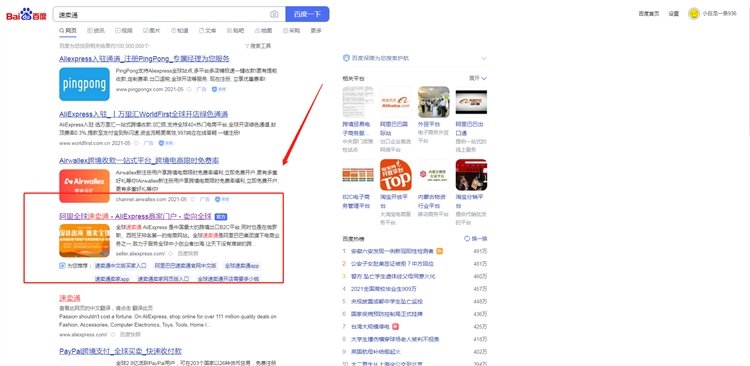Open the 更多 tab menu
The width and height of the screenshot is (750, 366).
tap(316, 31)
